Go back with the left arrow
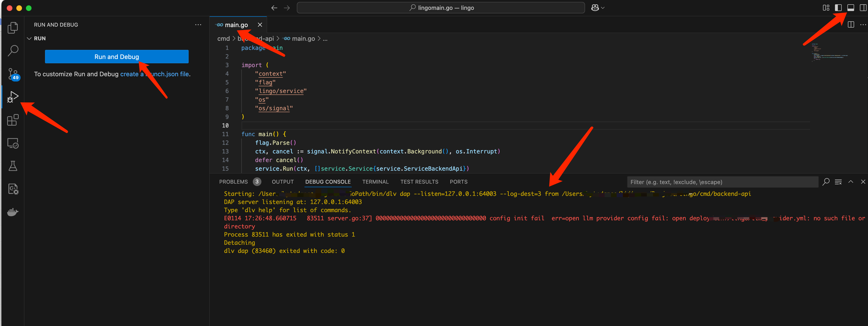 (x=274, y=8)
